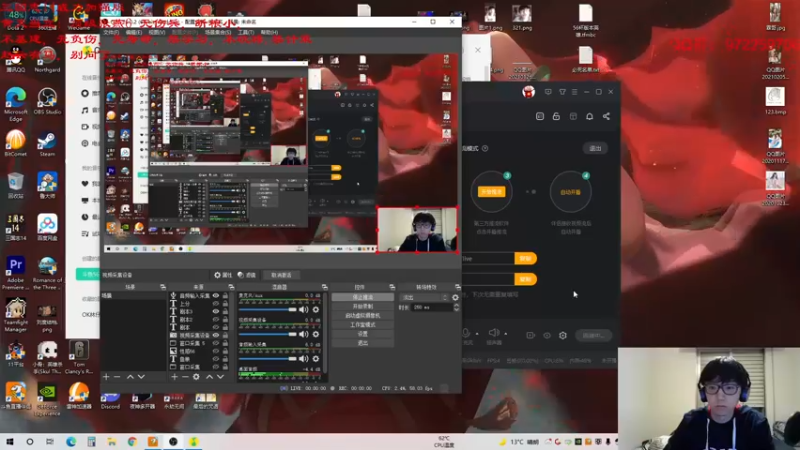The width and height of the screenshot is (800, 450).
Task: Enable Studio Mode (工作室模式)
Action: (x=363, y=324)
